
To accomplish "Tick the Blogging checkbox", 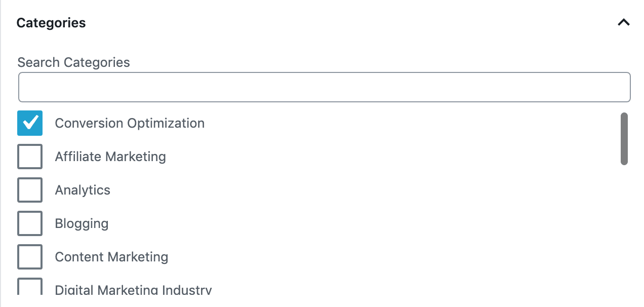I will (x=30, y=223).
